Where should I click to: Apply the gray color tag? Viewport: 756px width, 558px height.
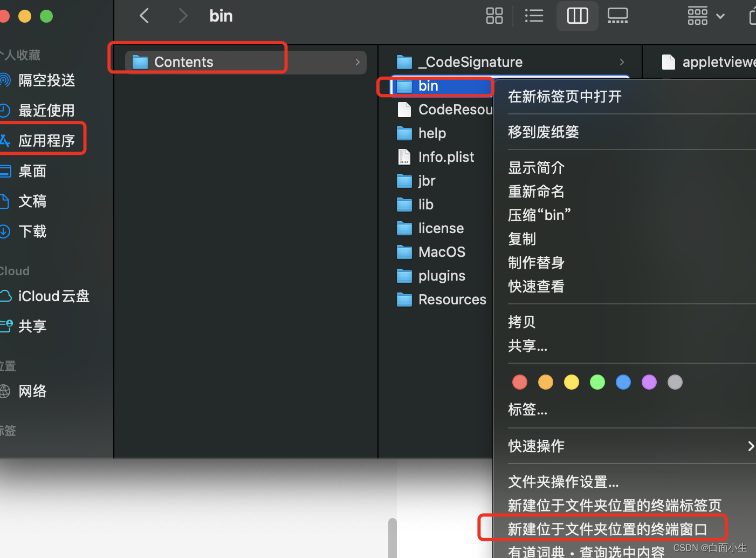tap(675, 382)
